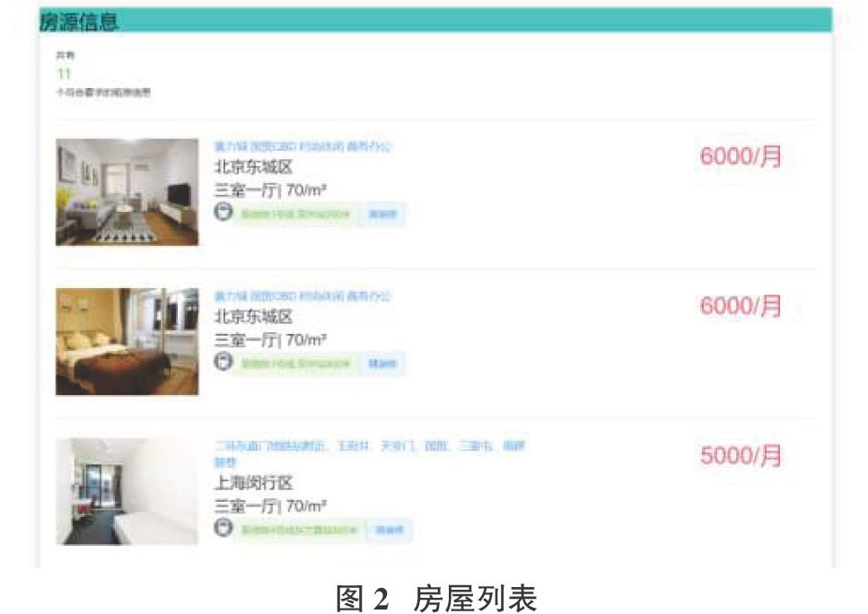This screenshot has width=868, height=614.
Task: Open the living room photo thumbnail
Action: coord(127,192)
